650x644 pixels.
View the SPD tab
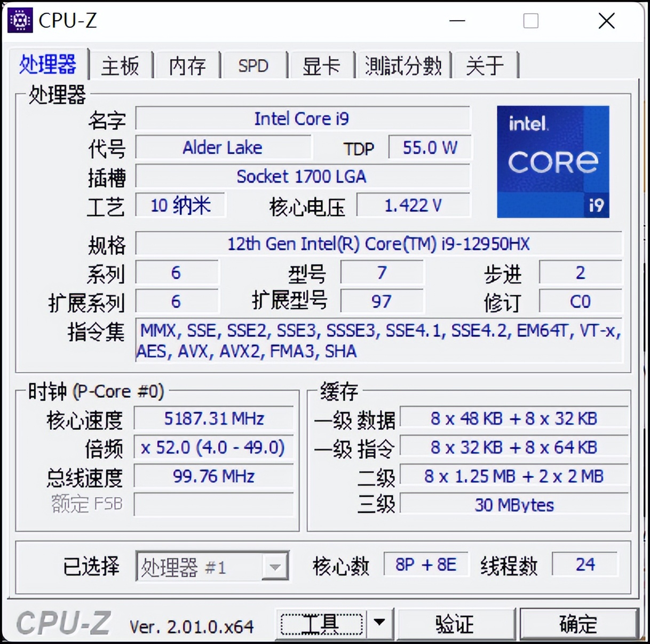pos(254,65)
